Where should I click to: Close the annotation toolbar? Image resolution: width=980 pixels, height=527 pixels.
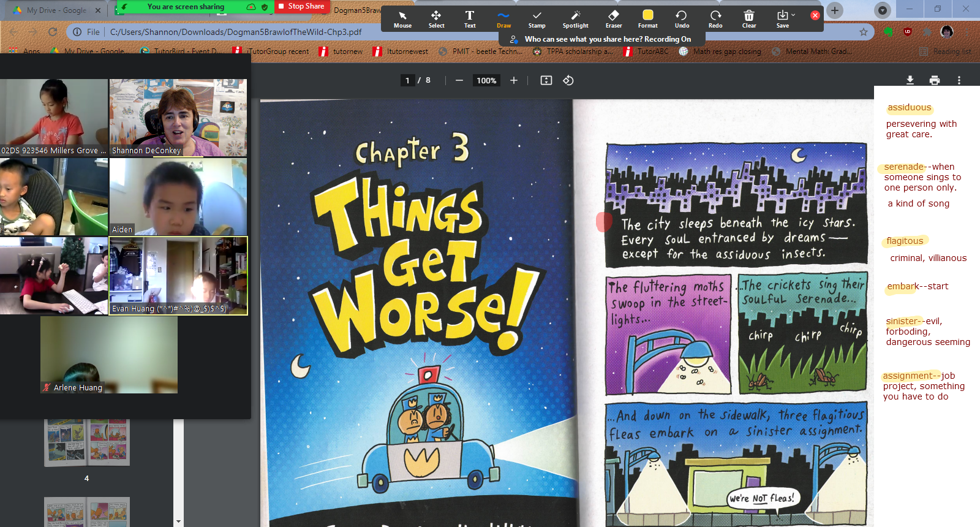tap(815, 15)
